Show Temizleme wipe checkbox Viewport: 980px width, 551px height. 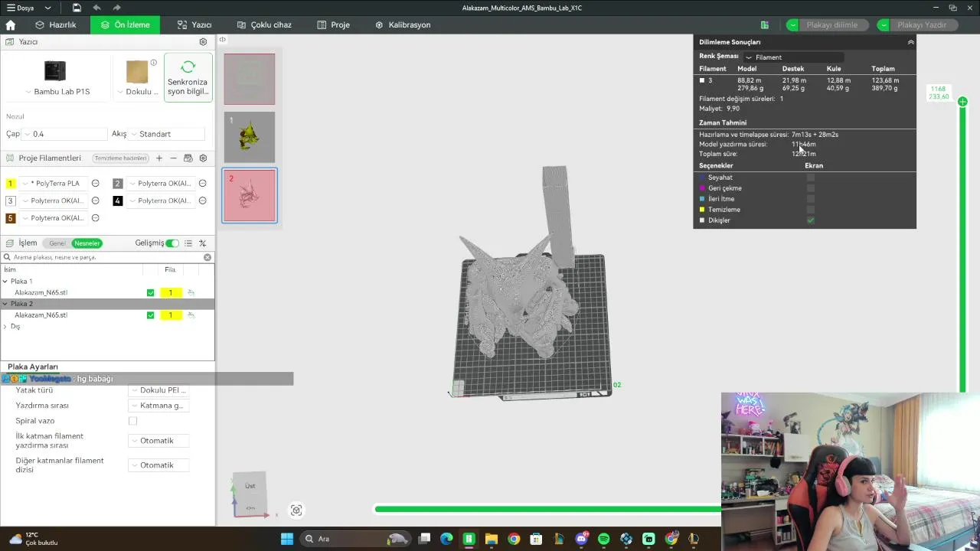point(811,210)
